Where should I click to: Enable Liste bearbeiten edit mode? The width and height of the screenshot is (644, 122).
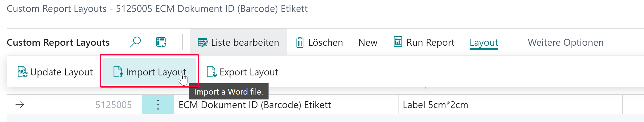pos(238,42)
